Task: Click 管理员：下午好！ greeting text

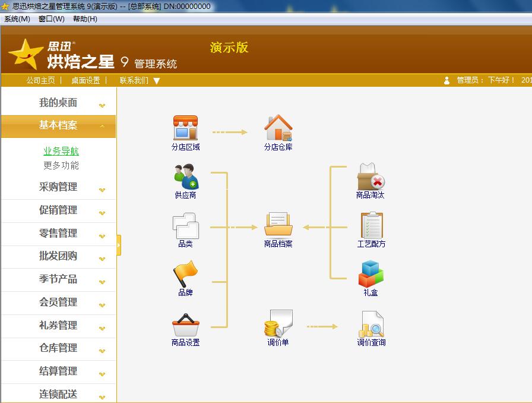Action: (x=486, y=80)
